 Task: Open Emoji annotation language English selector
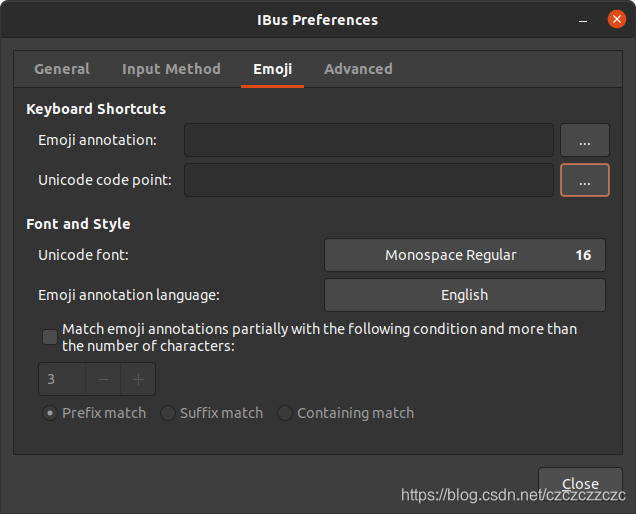point(465,295)
